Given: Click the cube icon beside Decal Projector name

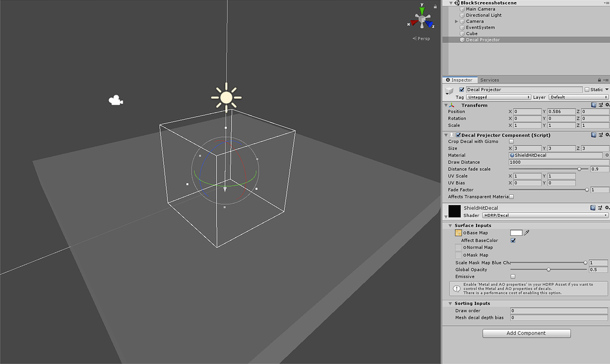Looking at the screenshot, I should click(x=450, y=89).
